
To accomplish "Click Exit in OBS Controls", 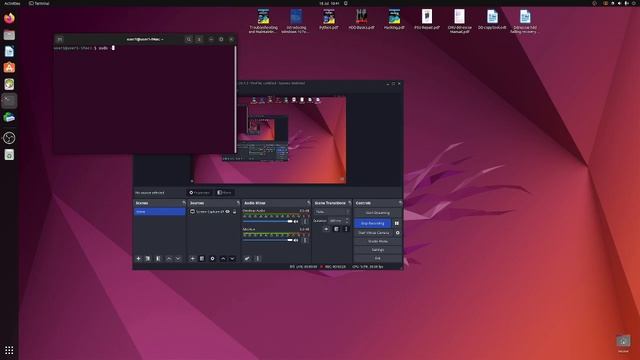I will (378, 258).
